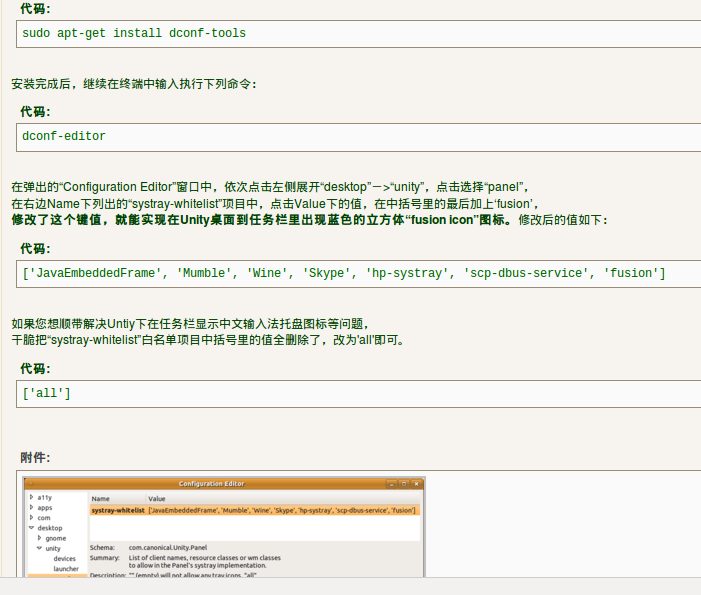Expand the apps tree node arrow
This screenshot has width=701, height=595.
click(x=31, y=507)
